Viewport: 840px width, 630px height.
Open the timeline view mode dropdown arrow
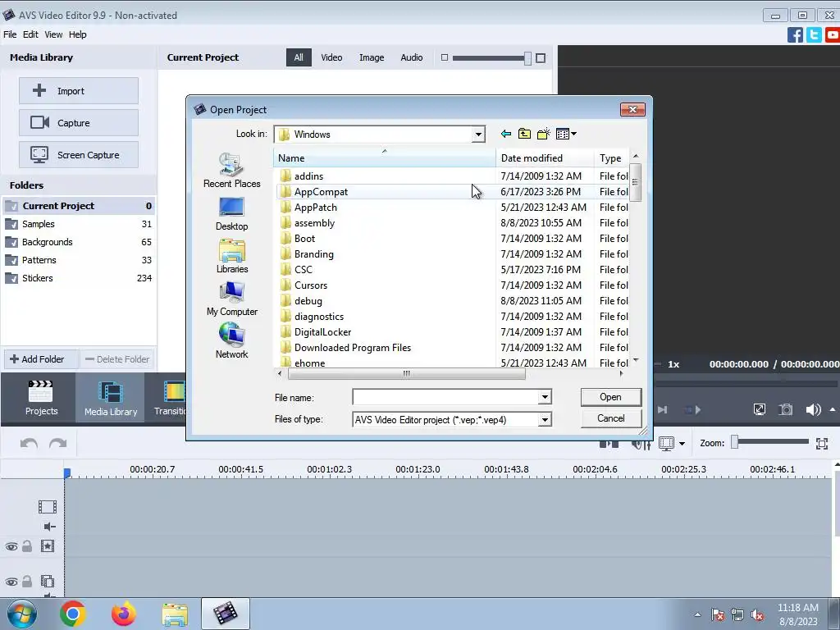tap(682, 444)
